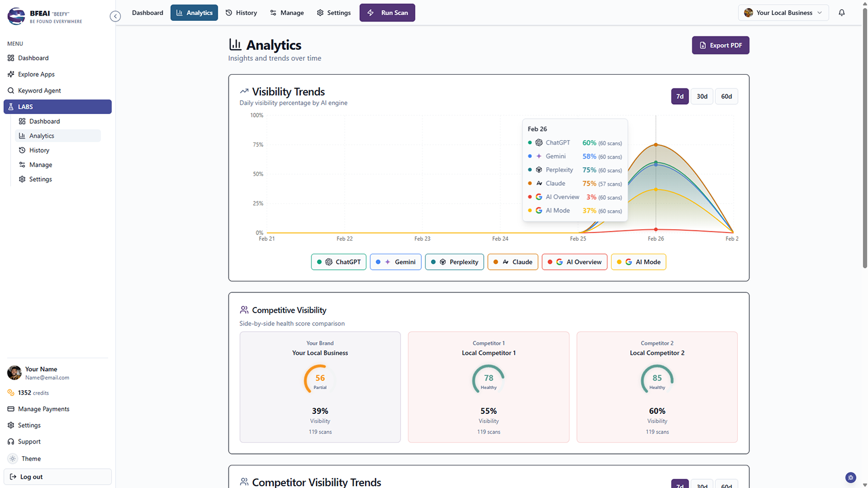Open Manage Payments link
Image resolution: width=868 pixels, height=488 pixels.
(x=57, y=409)
